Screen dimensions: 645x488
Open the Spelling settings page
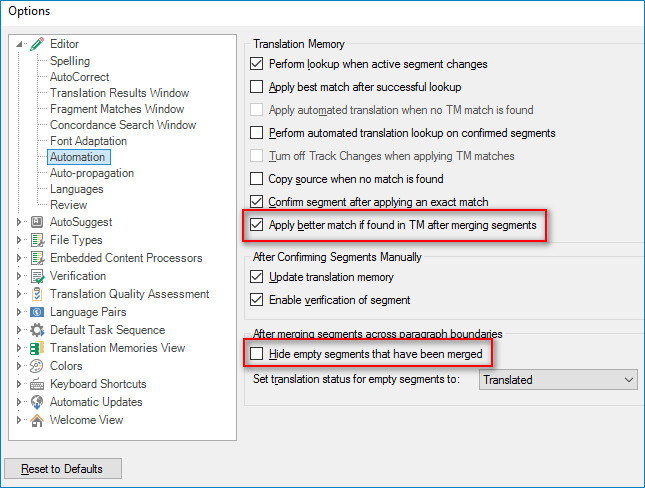point(70,61)
